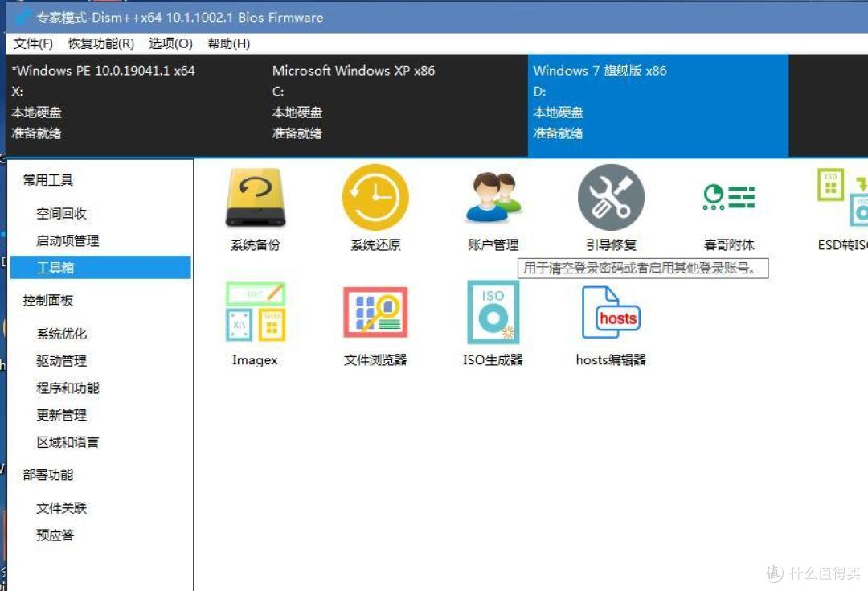The height and width of the screenshot is (591, 868).
Task: Open the 文件(F) menu
Action: tap(33, 43)
